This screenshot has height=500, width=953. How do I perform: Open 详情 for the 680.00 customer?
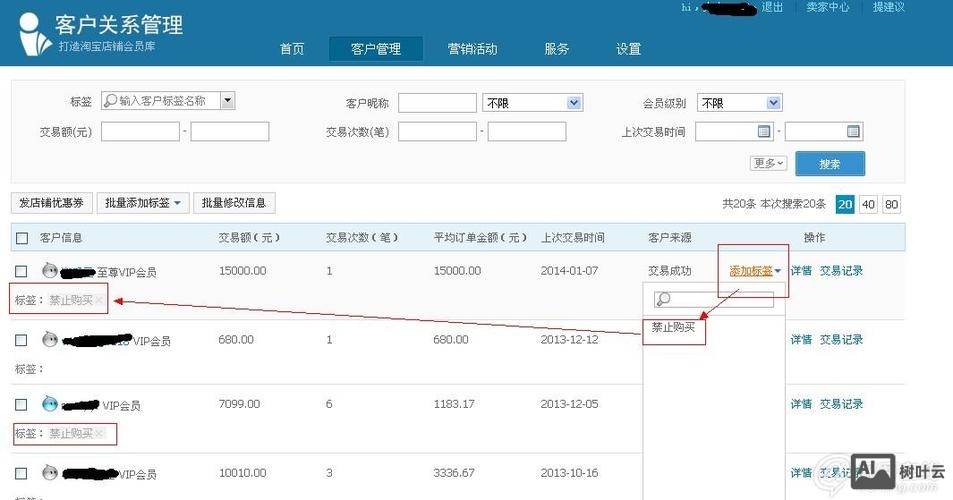click(x=801, y=340)
